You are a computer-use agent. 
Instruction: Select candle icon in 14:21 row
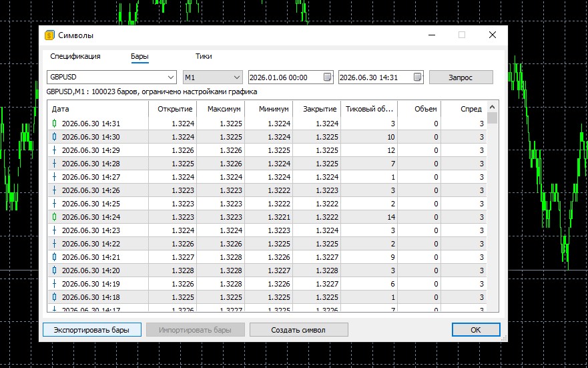click(54, 257)
